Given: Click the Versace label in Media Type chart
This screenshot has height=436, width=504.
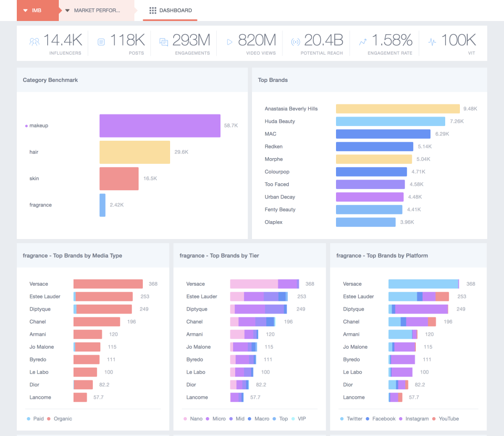Looking at the screenshot, I should click(39, 284).
